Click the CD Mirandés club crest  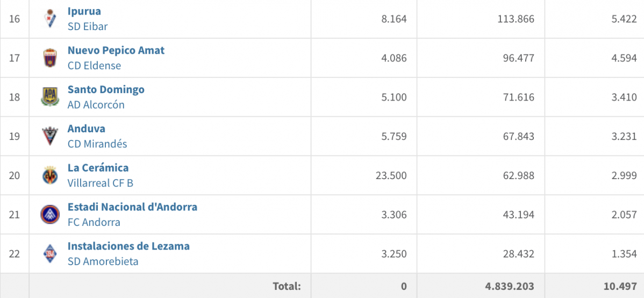(50, 136)
